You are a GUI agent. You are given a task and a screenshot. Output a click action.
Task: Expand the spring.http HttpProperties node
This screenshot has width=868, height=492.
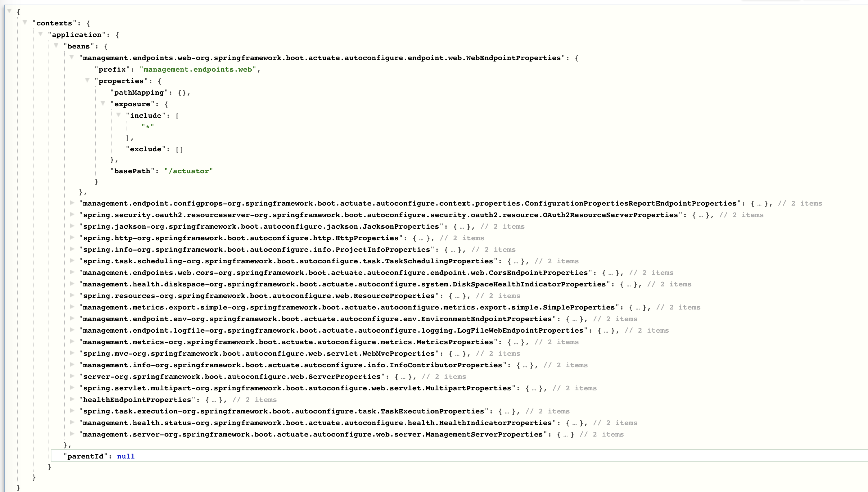pos(72,237)
